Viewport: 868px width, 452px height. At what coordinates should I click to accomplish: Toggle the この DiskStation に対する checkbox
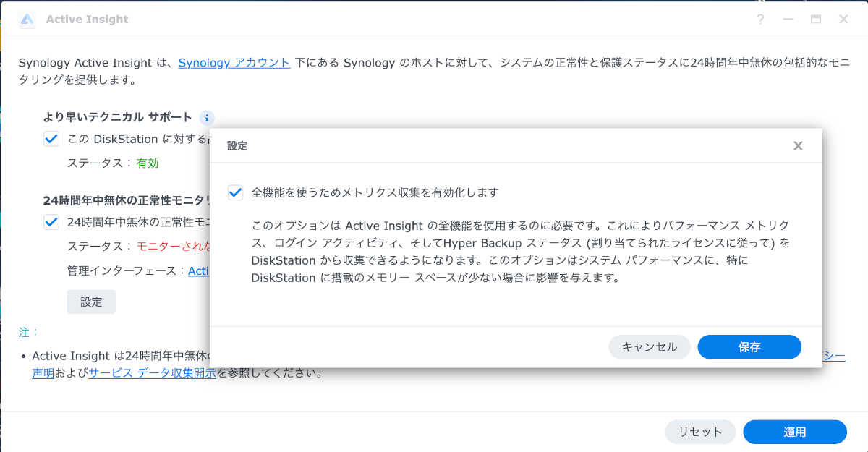point(51,139)
